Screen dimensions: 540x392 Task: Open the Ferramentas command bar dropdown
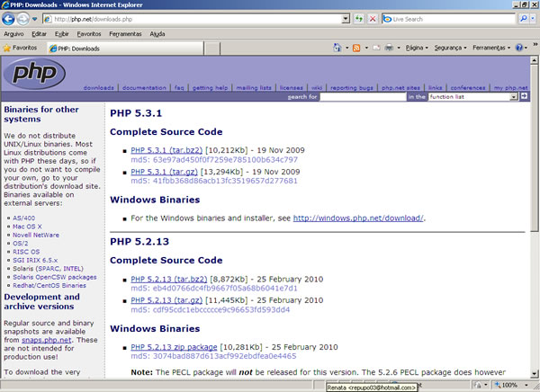491,48
